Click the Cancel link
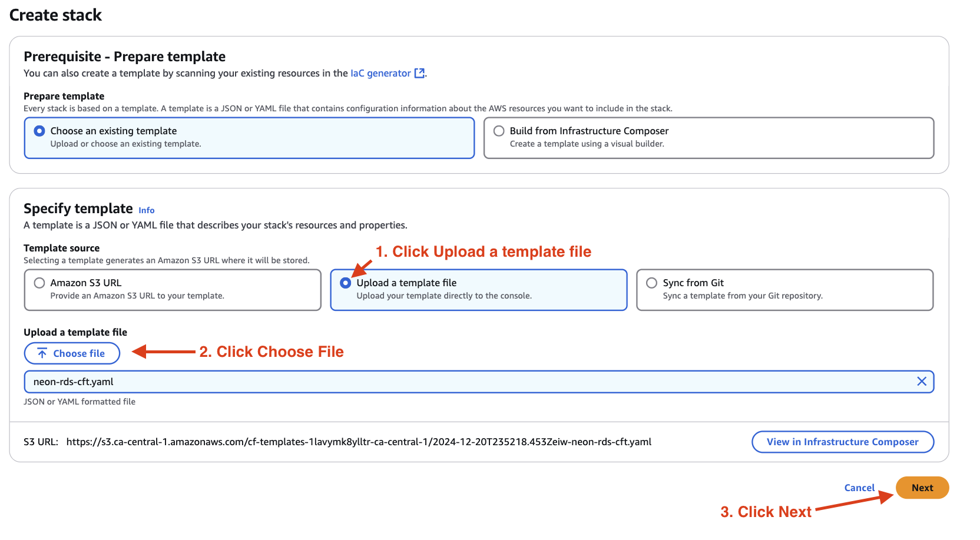 pyautogui.click(x=859, y=488)
